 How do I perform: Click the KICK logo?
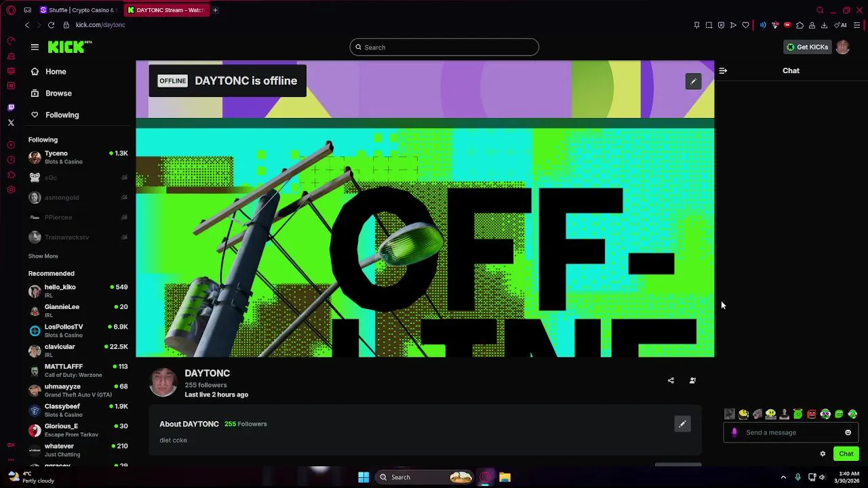[70, 47]
